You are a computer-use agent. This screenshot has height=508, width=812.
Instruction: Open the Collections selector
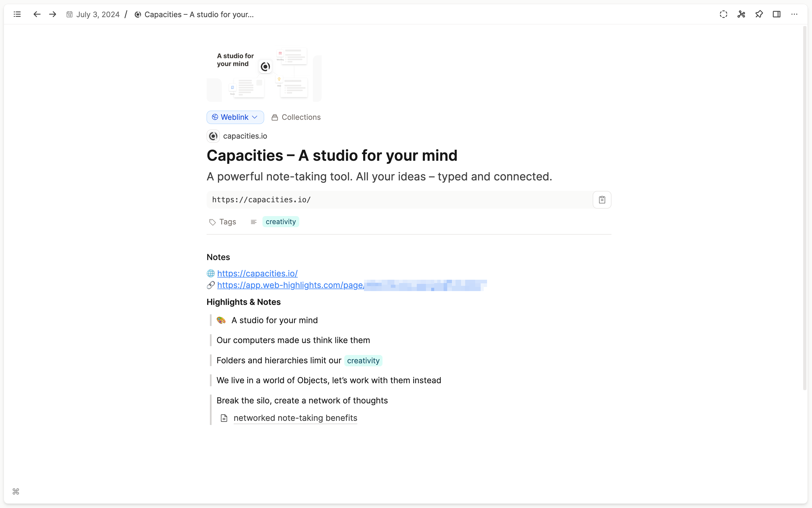(x=296, y=117)
